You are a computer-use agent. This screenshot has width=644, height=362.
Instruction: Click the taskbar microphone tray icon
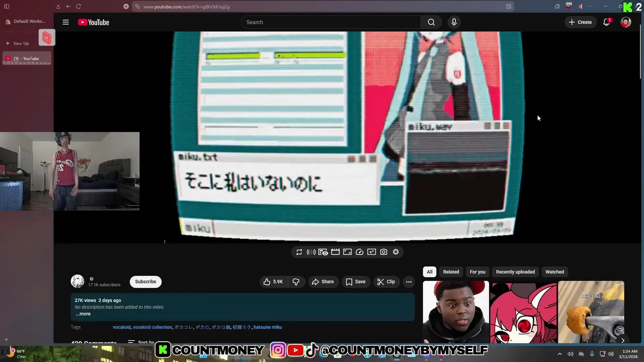[592, 354]
